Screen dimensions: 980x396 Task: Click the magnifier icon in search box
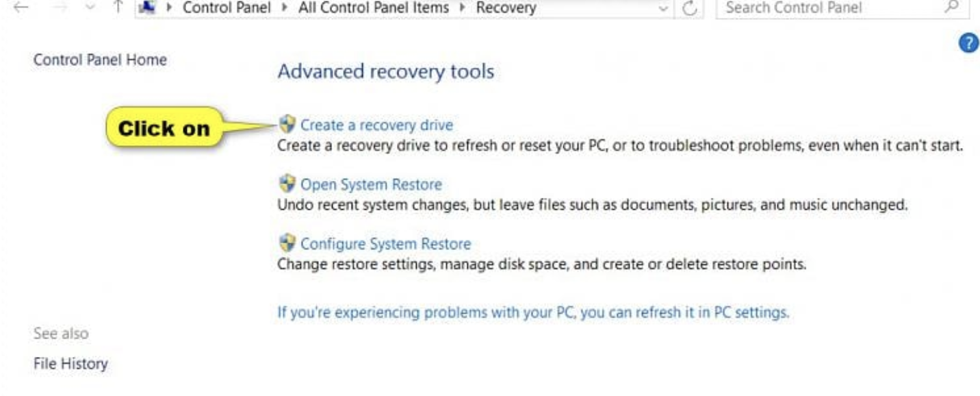coord(952,8)
